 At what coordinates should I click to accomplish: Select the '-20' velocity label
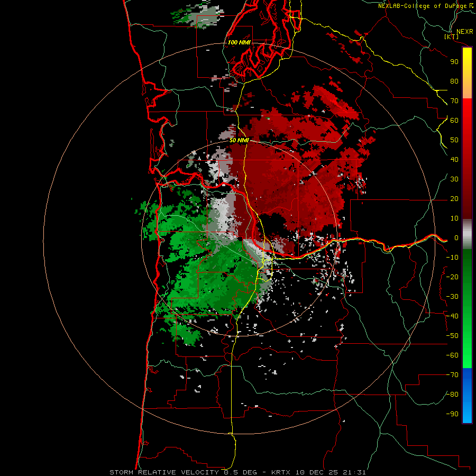[x=452, y=277]
